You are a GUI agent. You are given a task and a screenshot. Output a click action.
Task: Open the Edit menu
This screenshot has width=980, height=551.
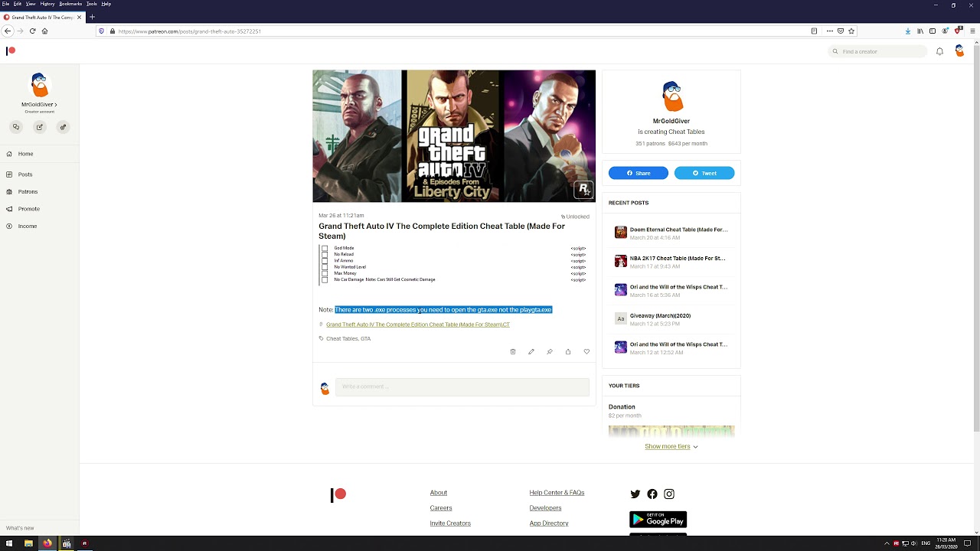click(17, 4)
